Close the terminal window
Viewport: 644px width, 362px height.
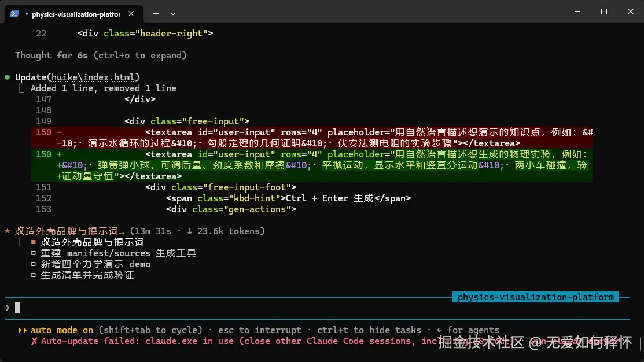coord(631,12)
